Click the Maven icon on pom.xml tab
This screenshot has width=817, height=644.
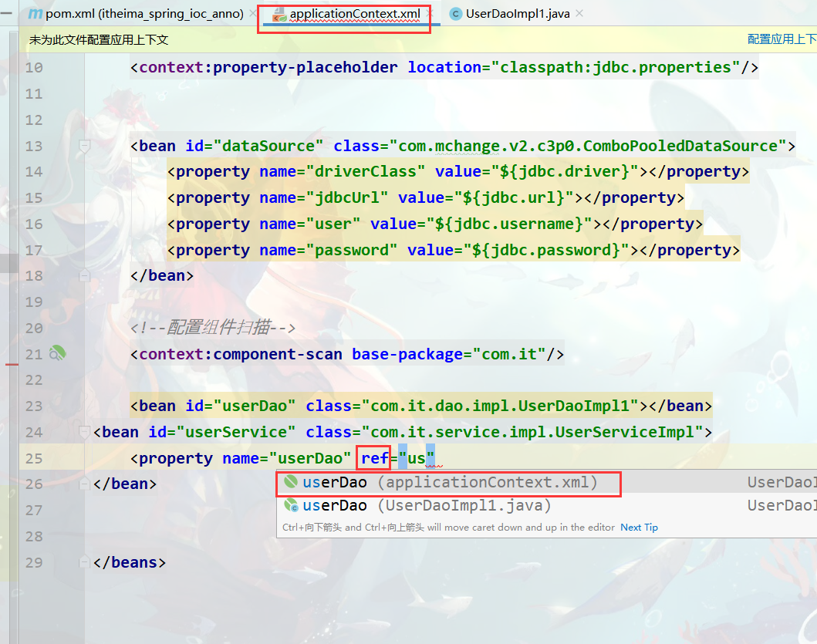click(x=35, y=14)
